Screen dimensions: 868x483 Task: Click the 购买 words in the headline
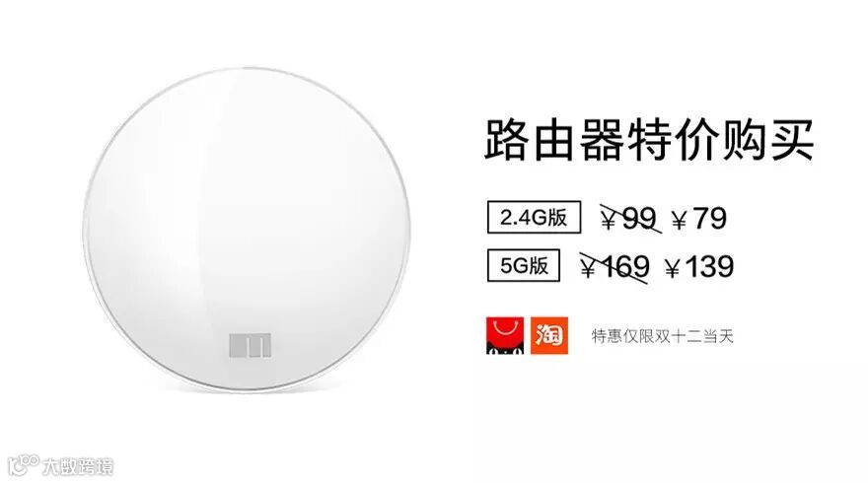[x=767, y=139]
